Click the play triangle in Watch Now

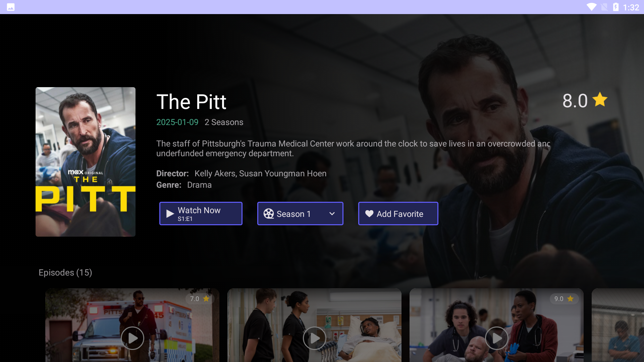pos(170,214)
